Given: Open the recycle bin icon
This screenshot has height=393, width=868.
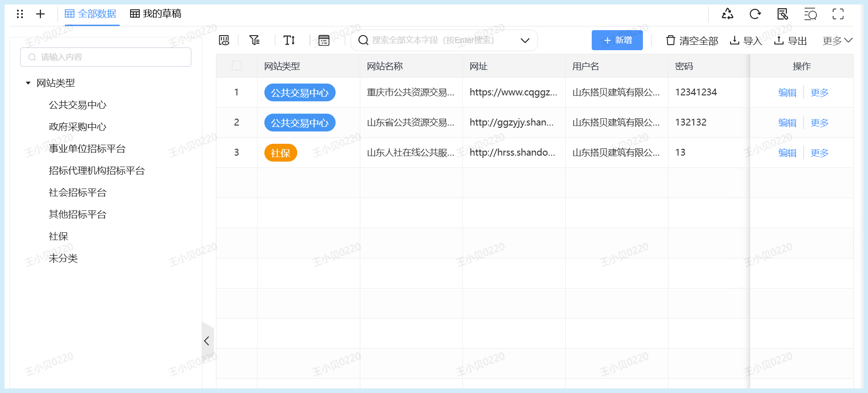Looking at the screenshot, I should (727, 14).
